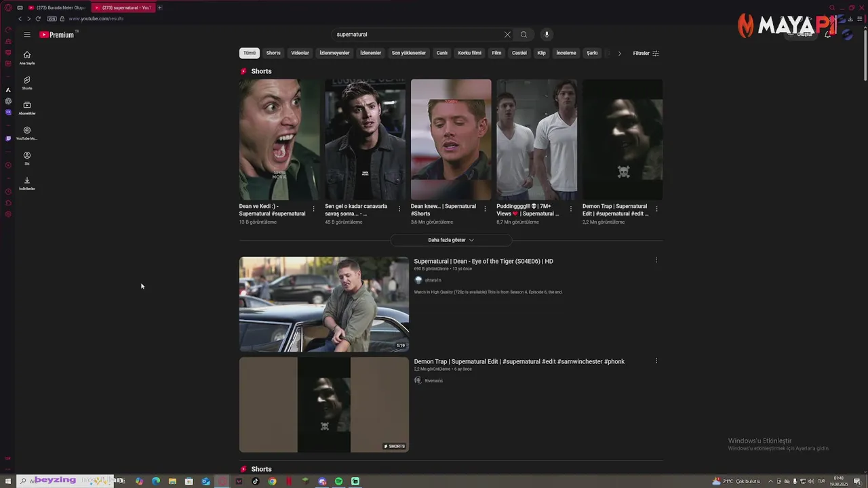The width and height of the screenshot is (868, 488).
Task: Open File Explorer from taskbar
Action: tap(172, 481)
